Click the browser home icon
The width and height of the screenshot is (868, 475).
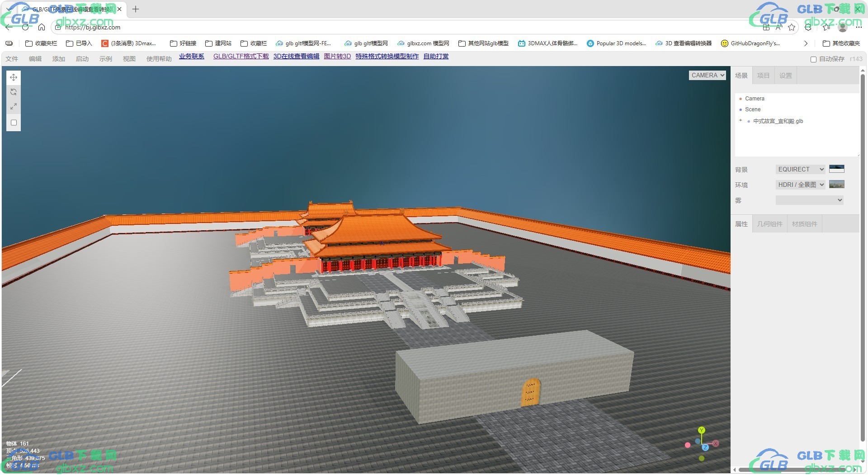(42, 27)
